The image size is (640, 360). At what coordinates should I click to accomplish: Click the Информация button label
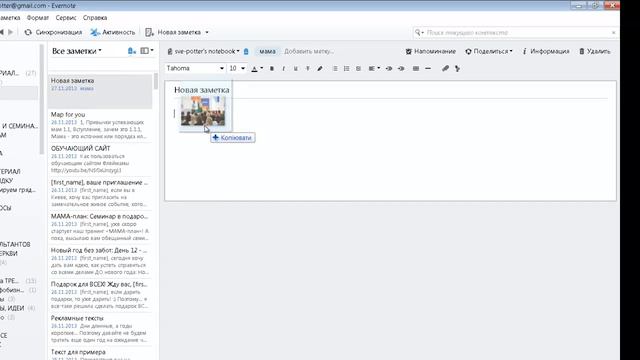pos(549,51)
